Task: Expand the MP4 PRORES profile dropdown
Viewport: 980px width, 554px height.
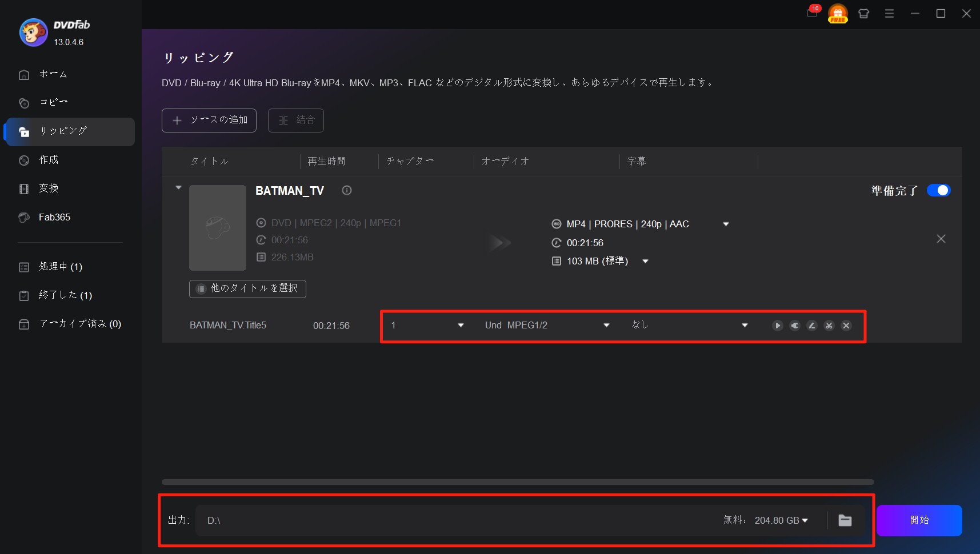Action: pyautogui.click(x=726, y=224)
